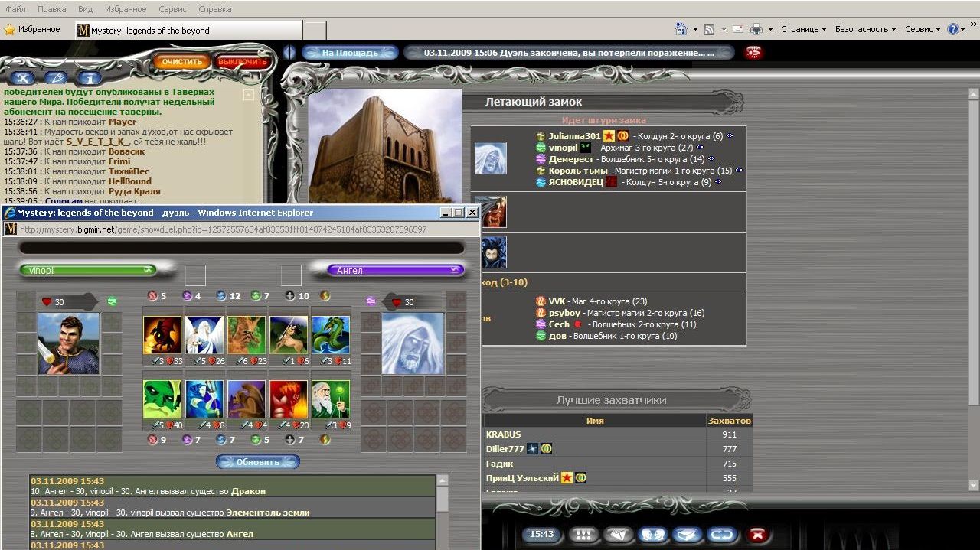Open the mail envelope icon in bottom bar
This screenshot has width=980, height=550.
(x=619, y=535)
